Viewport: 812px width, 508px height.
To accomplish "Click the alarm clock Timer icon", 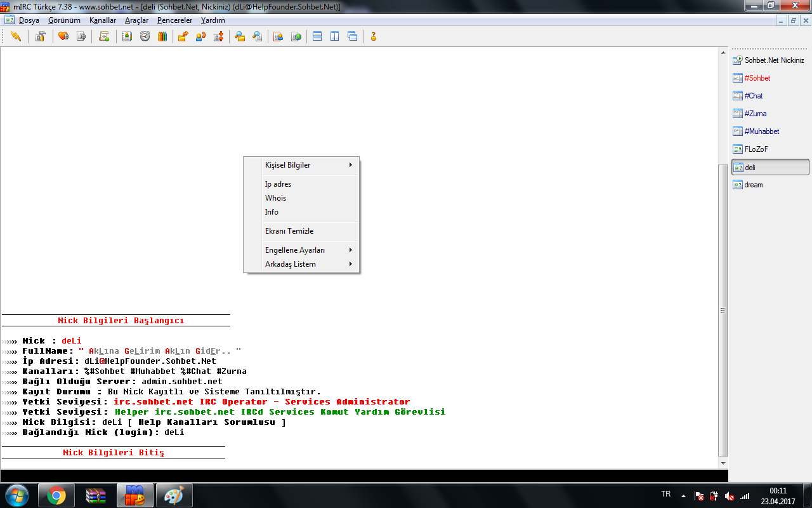I will pyautogui.click(x=145, y=36).
